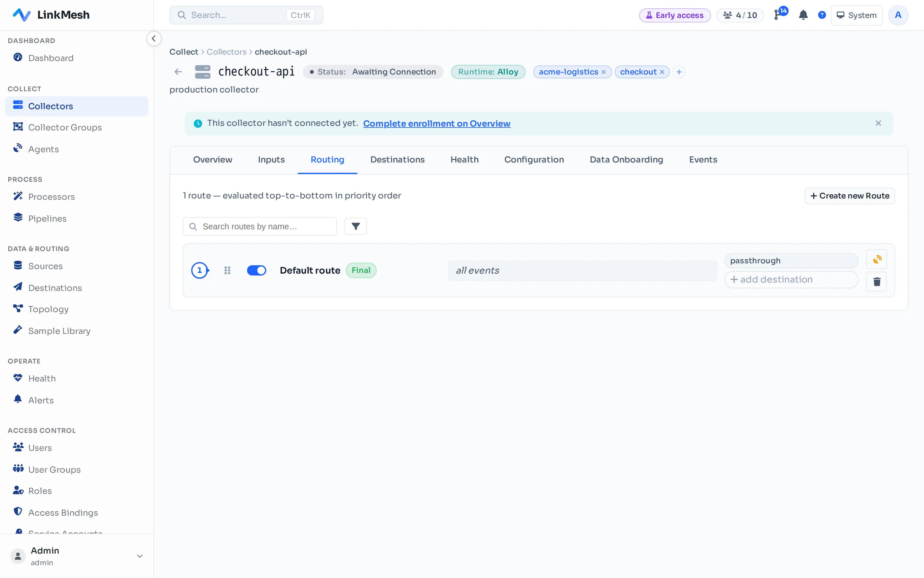The width and height of the screenshot is (924, 578).
Task: Open notifications bell
Action: 803,15
